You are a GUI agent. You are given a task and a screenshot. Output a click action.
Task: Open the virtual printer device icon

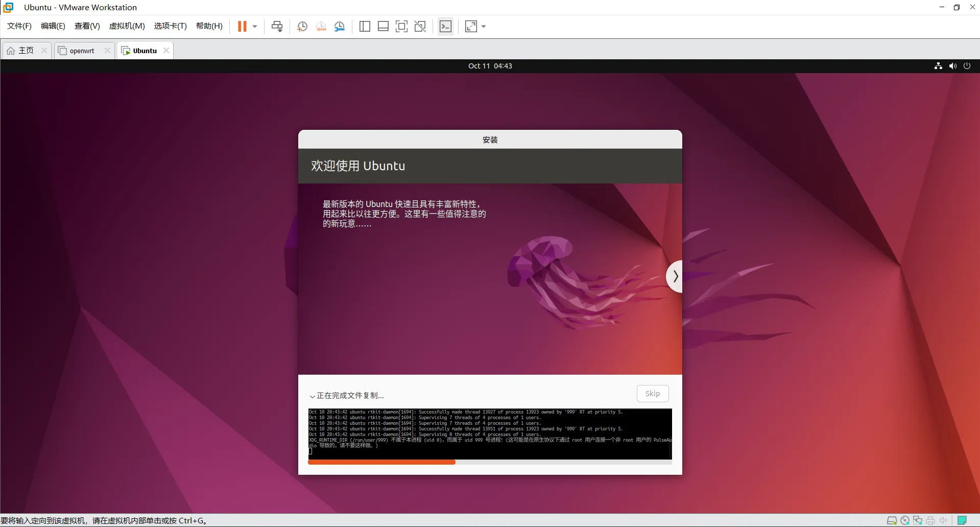(930, 520)
